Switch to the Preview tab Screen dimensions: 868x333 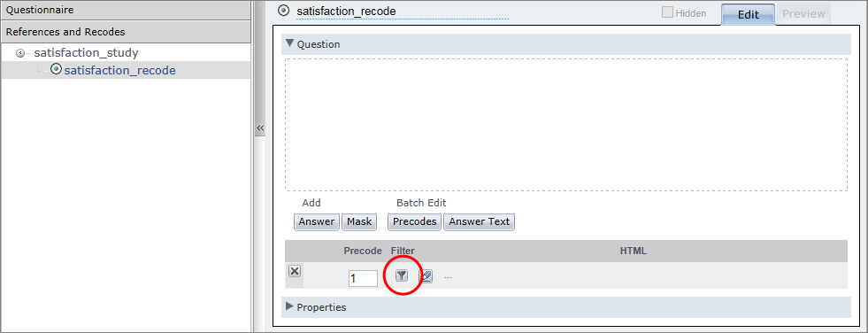803,14
